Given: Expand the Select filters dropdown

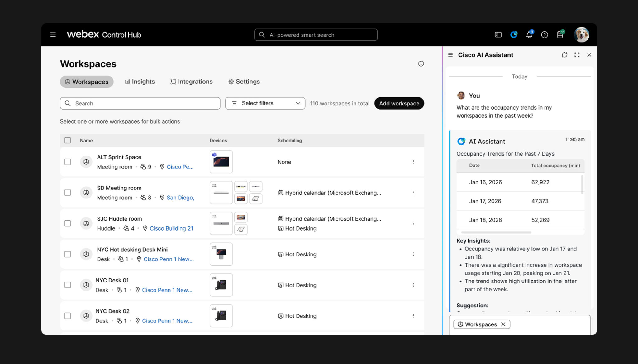Looking at the screenshot, I should tap(265, 103).
